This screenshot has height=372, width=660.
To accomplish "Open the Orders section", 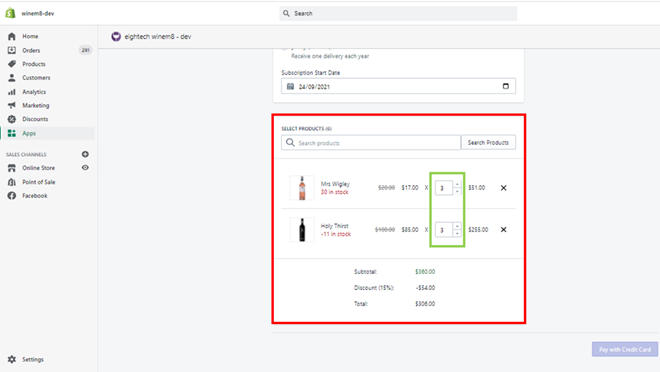I will click(31, 50).
